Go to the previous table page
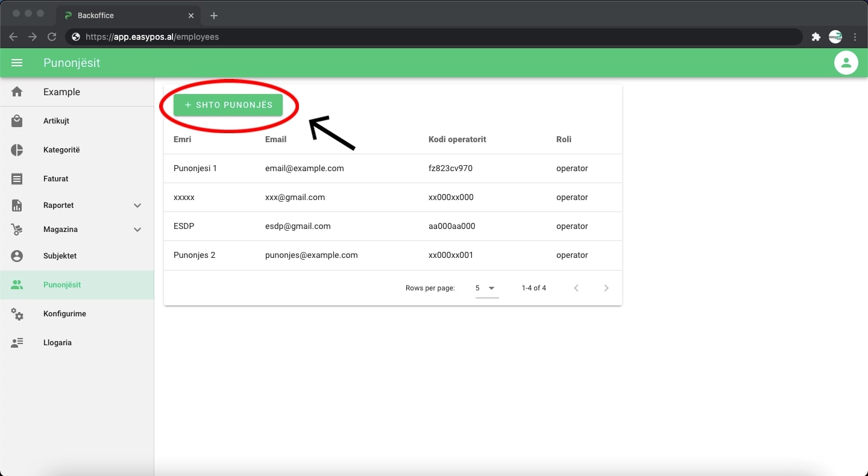Screen dimensions: 868x476 (576, 288)
